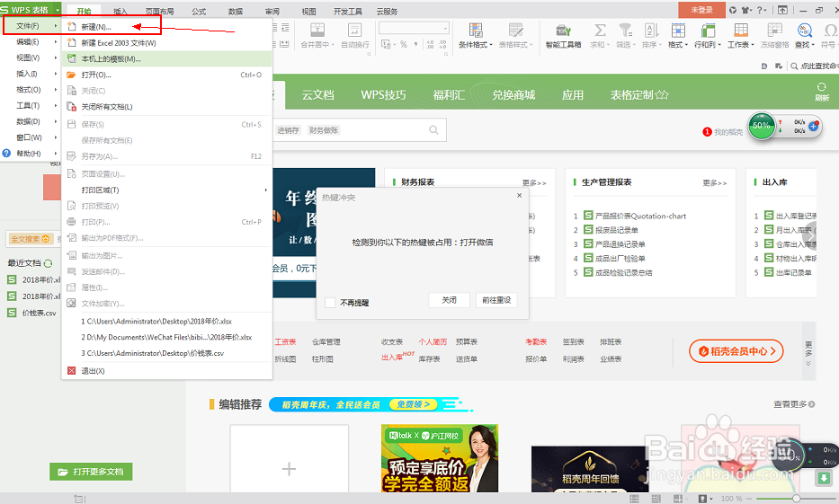Click 关闭 button in hotkey conflict dialog
The height and width of the screenshot is (504, 839).
coord(449,300)
